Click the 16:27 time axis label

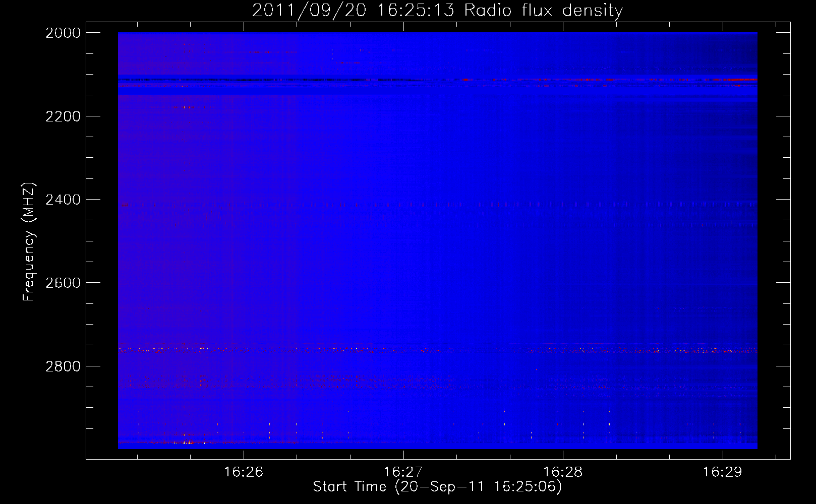click(x=403, y=472)
